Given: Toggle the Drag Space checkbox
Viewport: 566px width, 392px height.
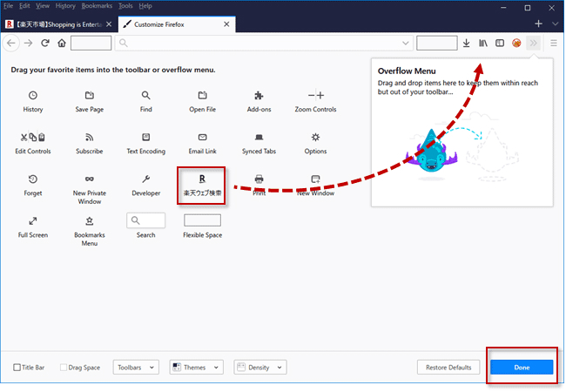Looking at the screenshot, I should tap(64, 368).
